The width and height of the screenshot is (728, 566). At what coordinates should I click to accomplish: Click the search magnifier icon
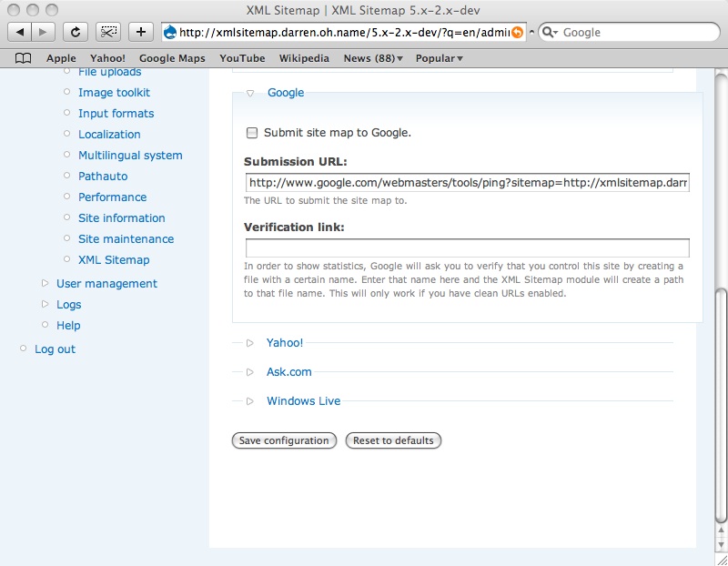[550, 32]
